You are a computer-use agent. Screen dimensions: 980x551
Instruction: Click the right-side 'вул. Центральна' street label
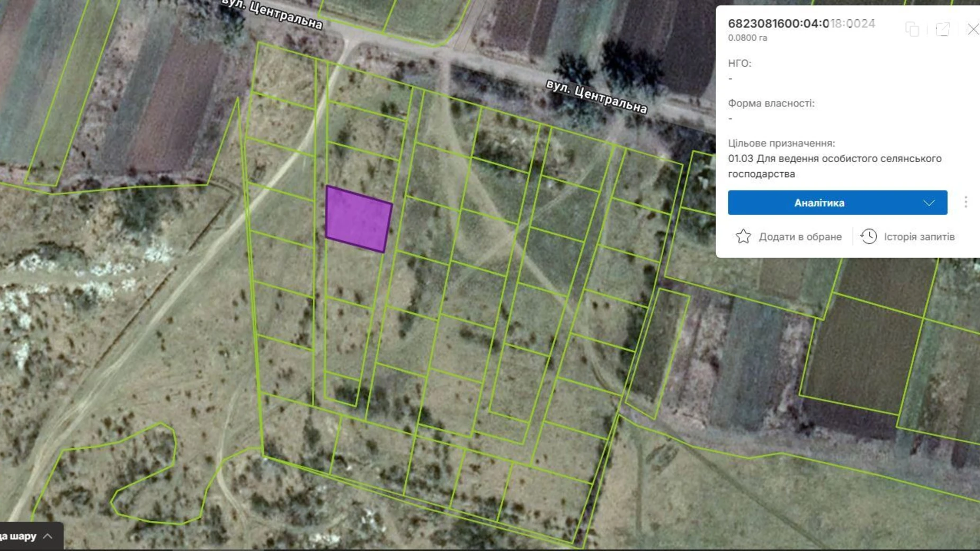pos(596,96)
